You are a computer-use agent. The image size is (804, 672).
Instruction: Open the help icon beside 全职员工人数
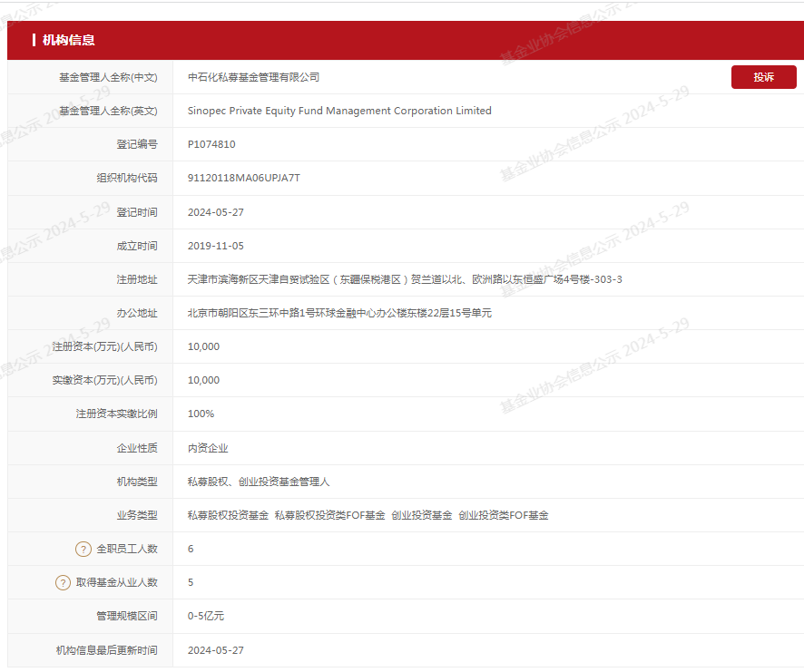click(83, 549)
